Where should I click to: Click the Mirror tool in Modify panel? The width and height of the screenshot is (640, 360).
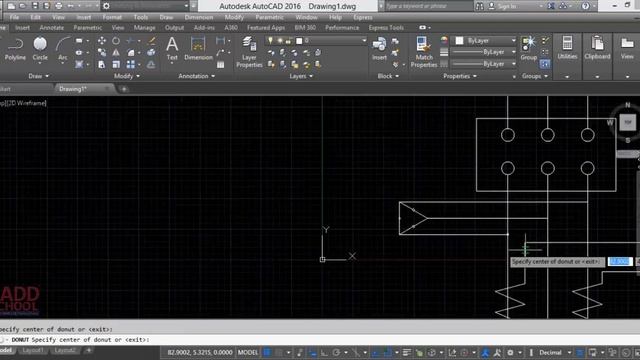(x=116, y=52)
